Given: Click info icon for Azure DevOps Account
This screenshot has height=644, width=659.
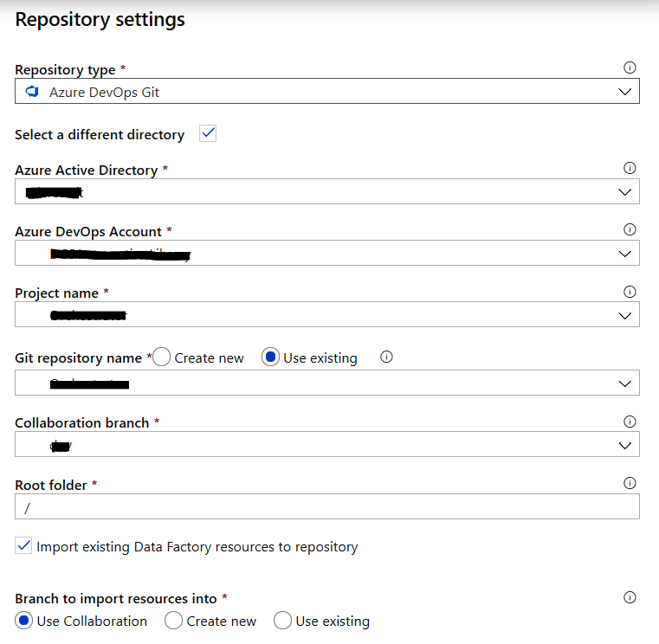Looking at the screenshot, I should (630, 229).
